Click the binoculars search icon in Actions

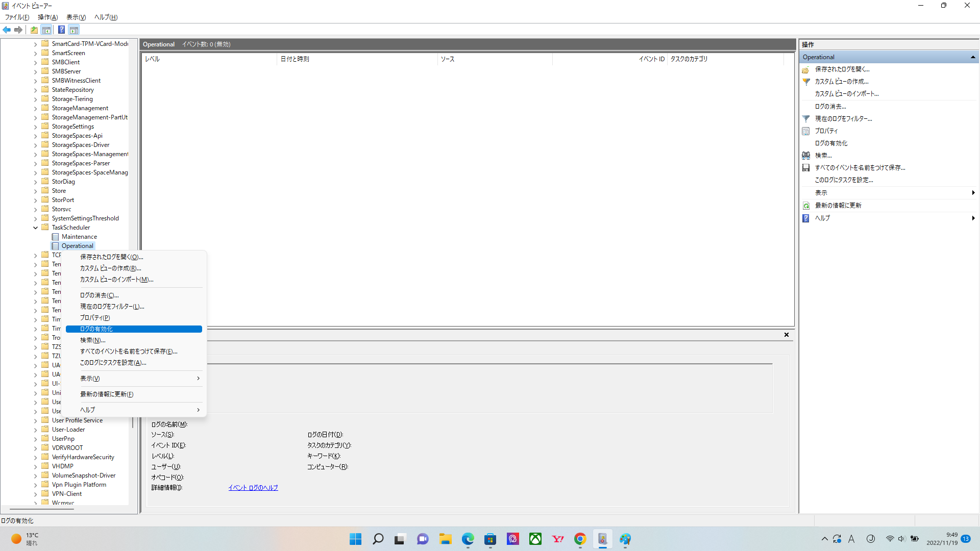806,156
